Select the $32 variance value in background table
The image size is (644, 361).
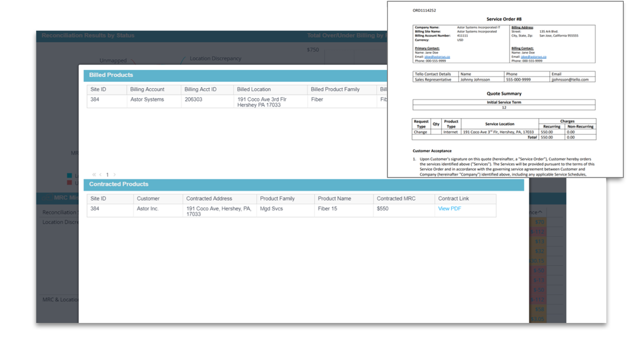539,251
